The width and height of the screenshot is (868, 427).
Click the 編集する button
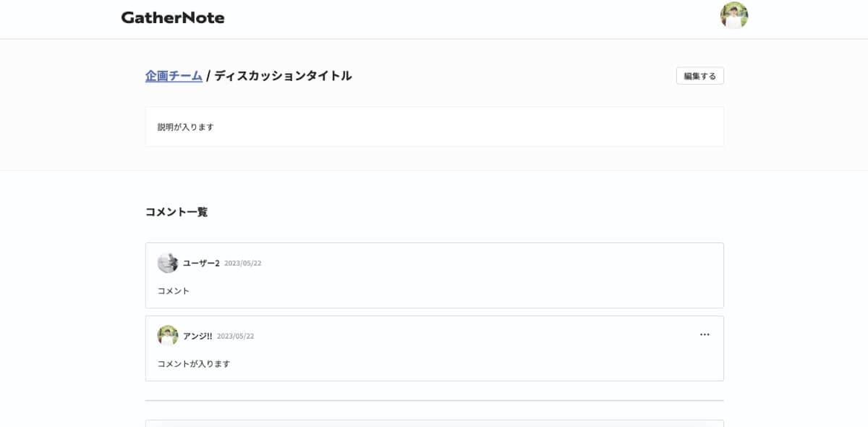click(699, 76)
